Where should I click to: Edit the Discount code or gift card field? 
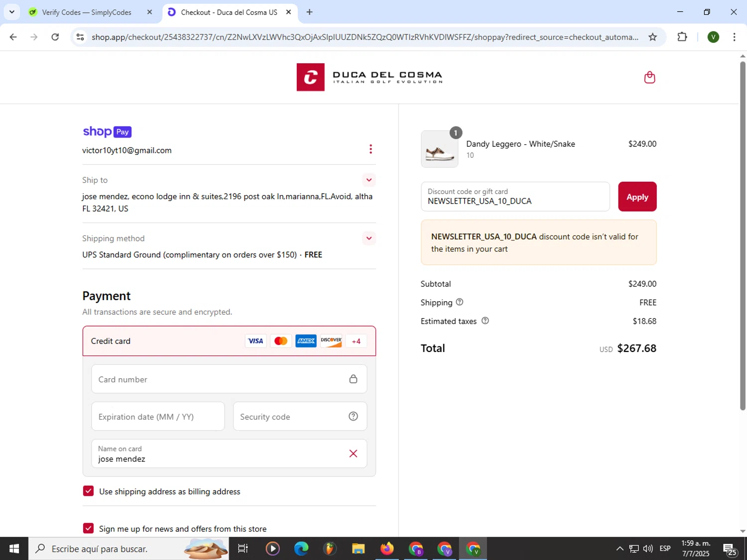coord(515,197)
